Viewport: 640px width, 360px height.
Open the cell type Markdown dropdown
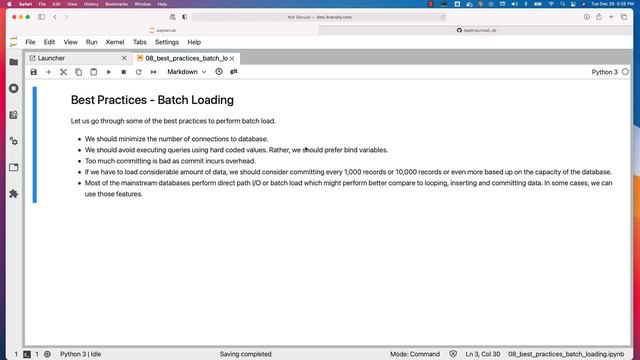187,72
